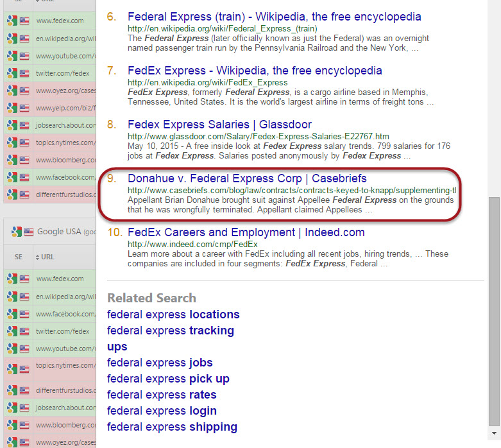Click the vertical scrollbar thumb of results panel
This screenshot has width=501, height=448.
494,312
